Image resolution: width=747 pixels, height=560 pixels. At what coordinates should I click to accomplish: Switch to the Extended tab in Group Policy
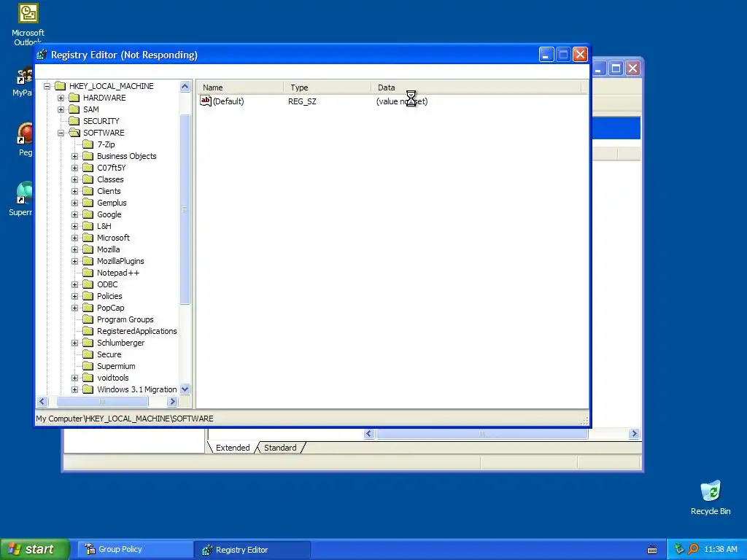tap(233, 448)
